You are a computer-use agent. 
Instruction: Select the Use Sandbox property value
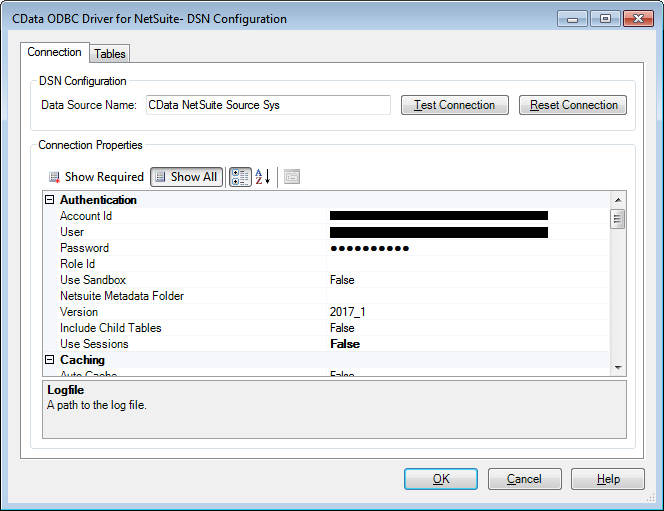click(468, 280)
